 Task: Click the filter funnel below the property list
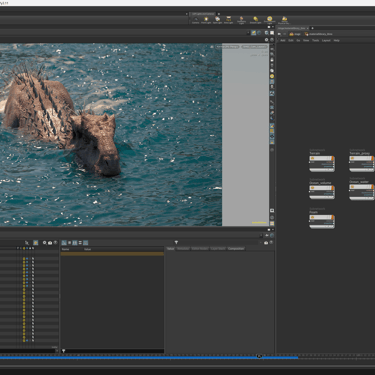[x=63, y=351]
